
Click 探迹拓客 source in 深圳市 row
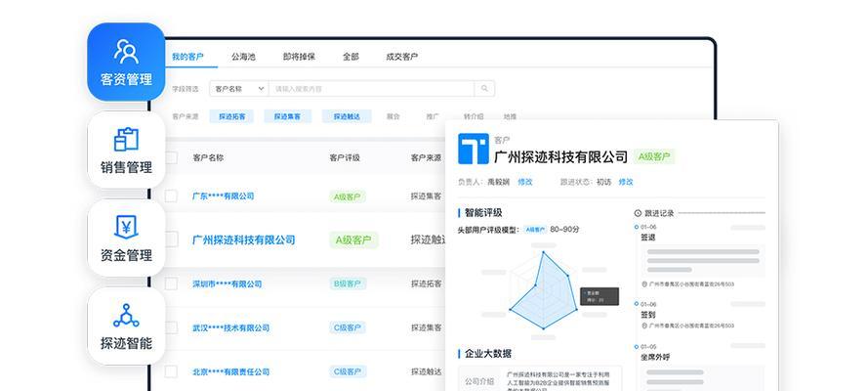pyautogui.click(x=427, y=284)
